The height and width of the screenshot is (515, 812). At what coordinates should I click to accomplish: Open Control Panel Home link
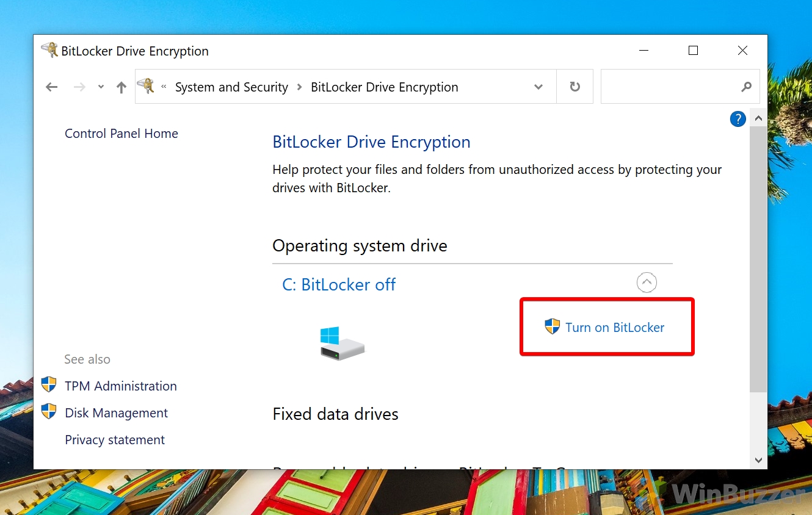coord(121,134)
